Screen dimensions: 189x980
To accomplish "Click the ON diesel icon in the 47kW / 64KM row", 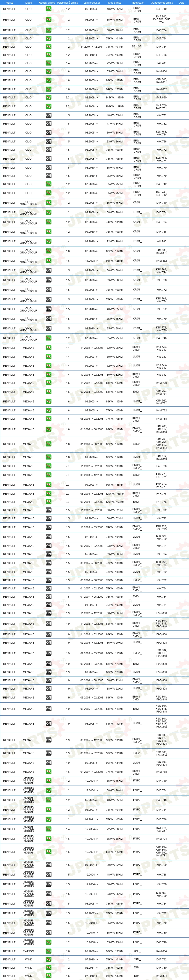I will pos(48,124).
